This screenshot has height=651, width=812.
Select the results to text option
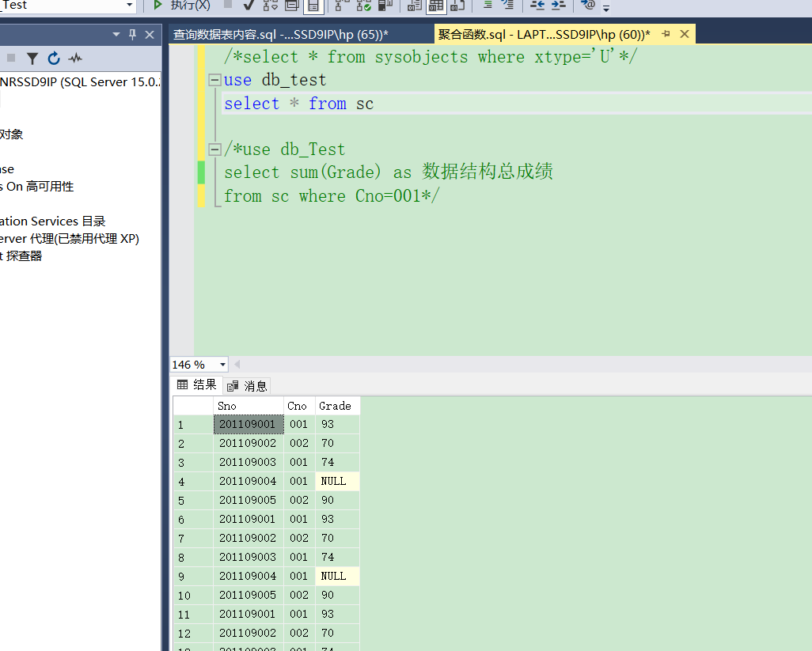(414, 6)
